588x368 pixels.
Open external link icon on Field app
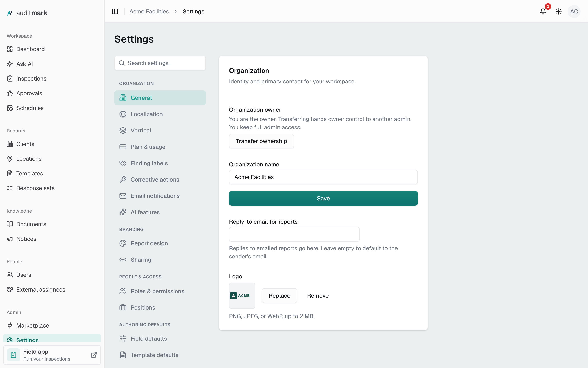(x=94, y=355)
